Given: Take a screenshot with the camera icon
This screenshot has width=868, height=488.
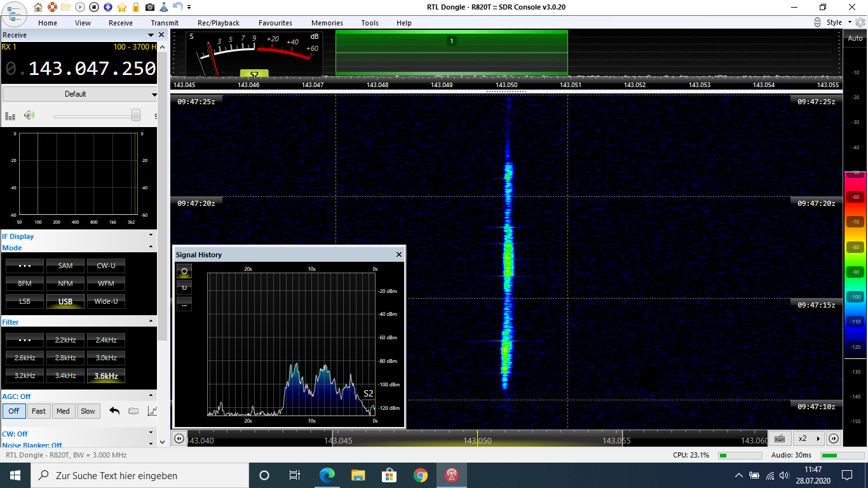Looking at the screenshot, I should (x=149, y=7).
